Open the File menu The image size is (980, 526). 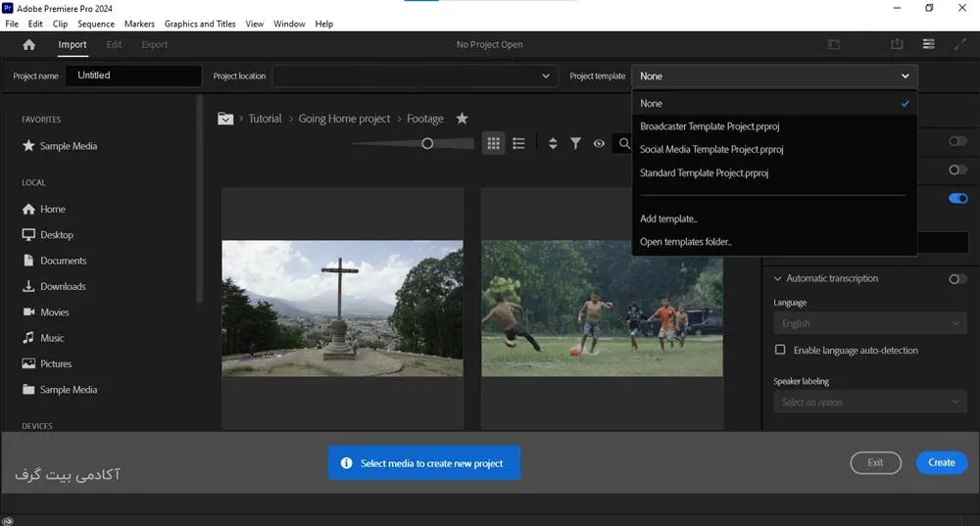click(x=12, y=24)
